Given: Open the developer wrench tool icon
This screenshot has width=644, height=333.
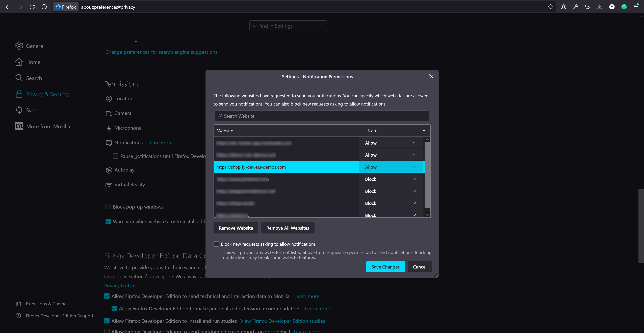Looking at the screenshot, I should (576, 7).
